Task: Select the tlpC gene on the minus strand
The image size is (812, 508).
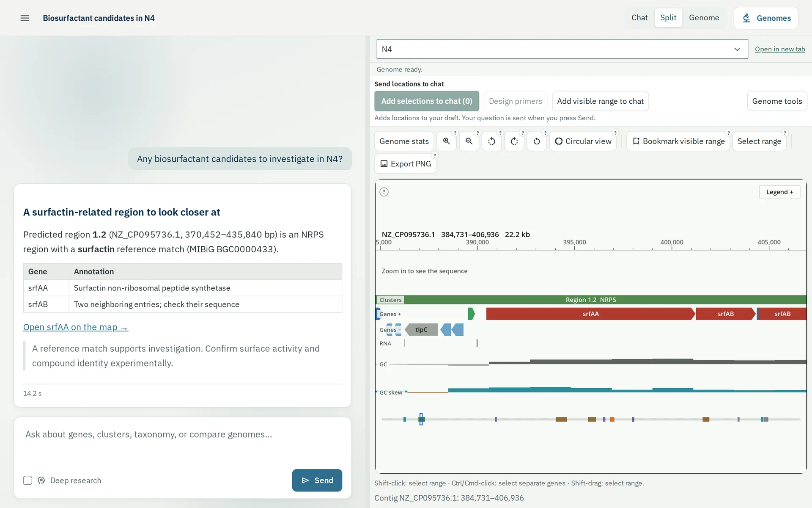Action: coord(421,330)
